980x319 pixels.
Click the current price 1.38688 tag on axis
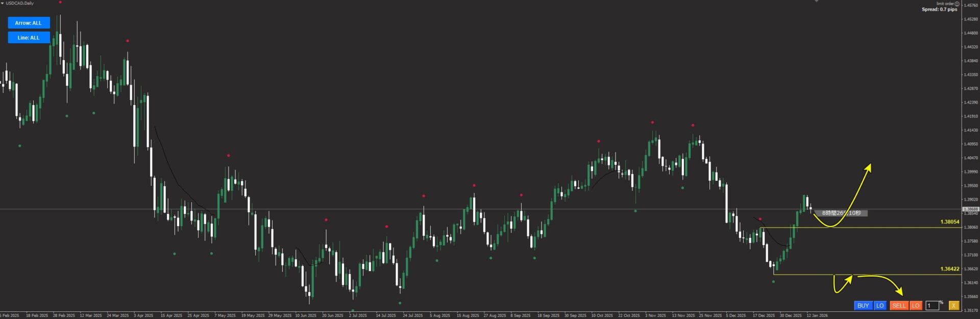coord(970,209)
